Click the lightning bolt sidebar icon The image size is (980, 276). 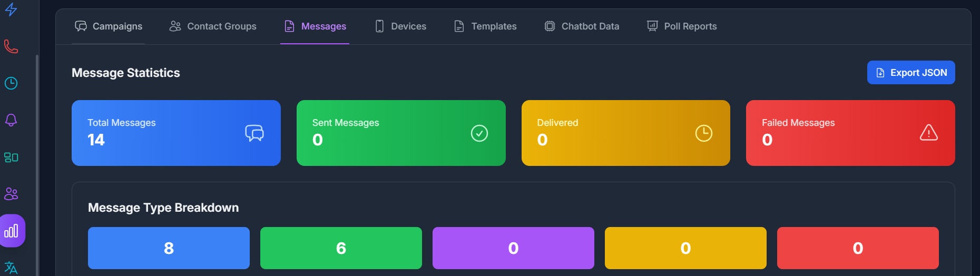[11, 9]
